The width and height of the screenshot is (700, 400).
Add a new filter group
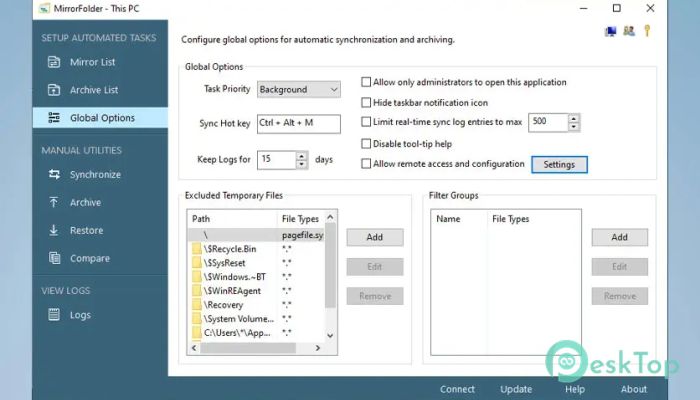[x=620, y=238]
